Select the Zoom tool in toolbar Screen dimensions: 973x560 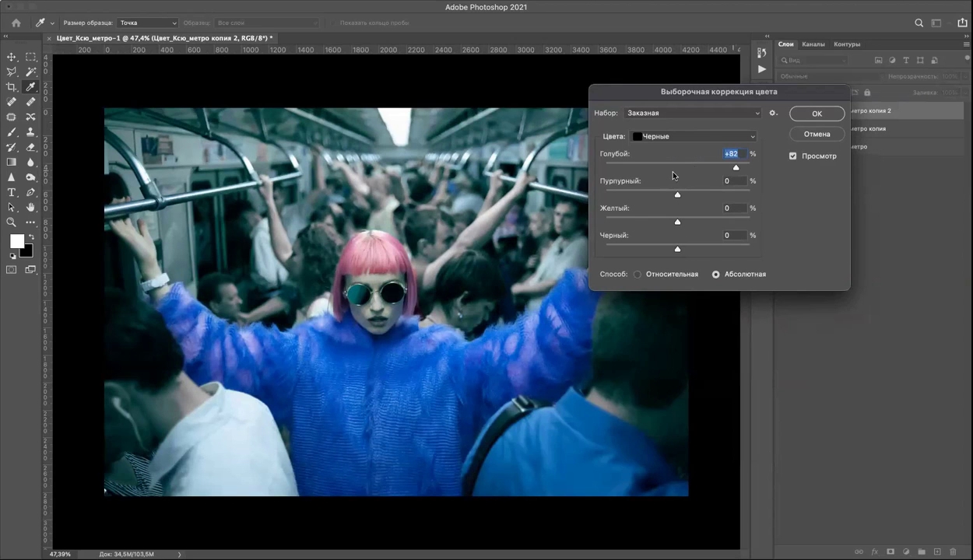coord(12,222)
